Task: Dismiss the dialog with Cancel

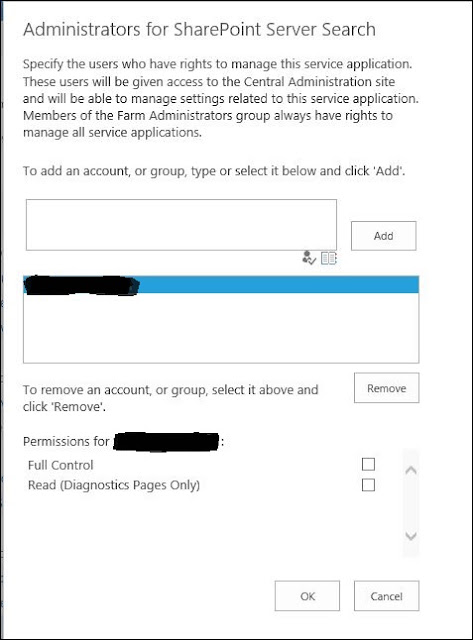Action: coord(386,596)
